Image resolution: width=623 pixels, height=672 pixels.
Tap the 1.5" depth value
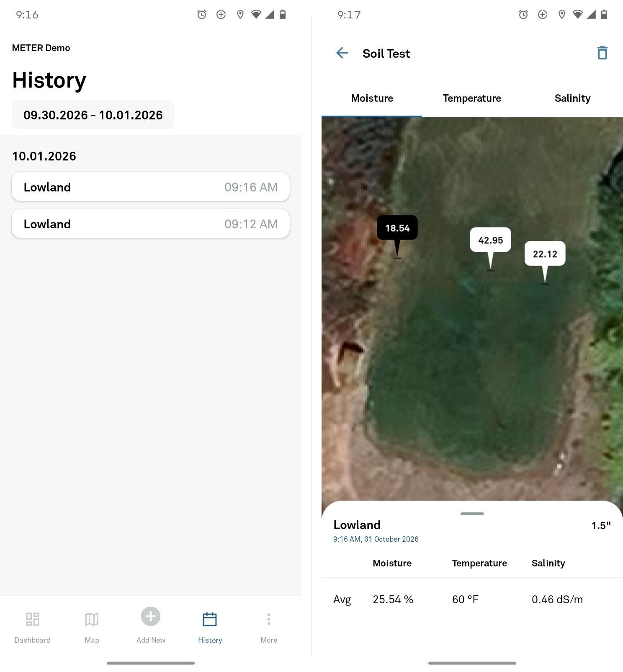601,525
